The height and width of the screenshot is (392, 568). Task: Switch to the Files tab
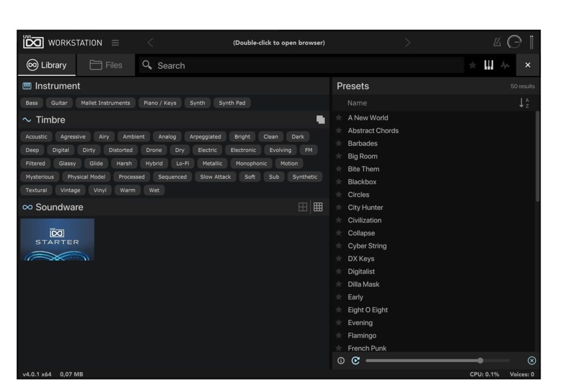click(x=105, y=65)
